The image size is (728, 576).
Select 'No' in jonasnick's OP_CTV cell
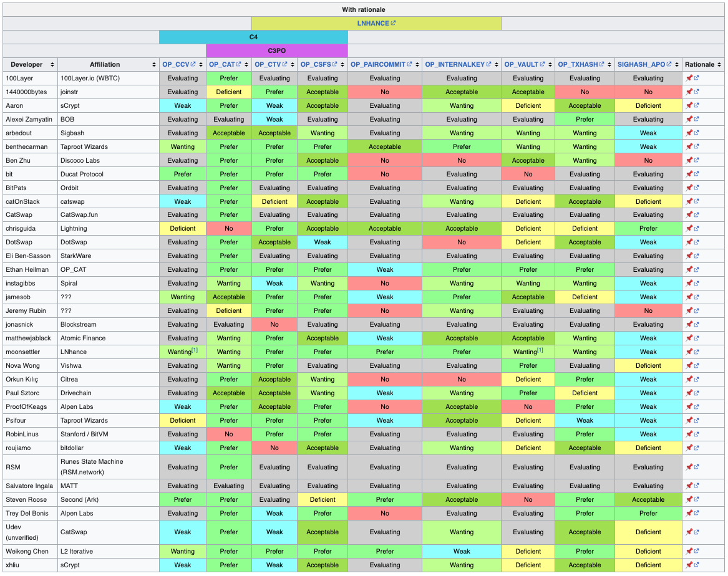[x=274, y=325]
